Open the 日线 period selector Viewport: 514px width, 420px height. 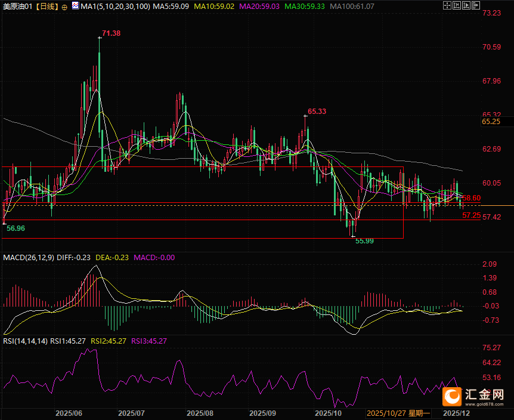pyautogui.click(x=46, y=7)
